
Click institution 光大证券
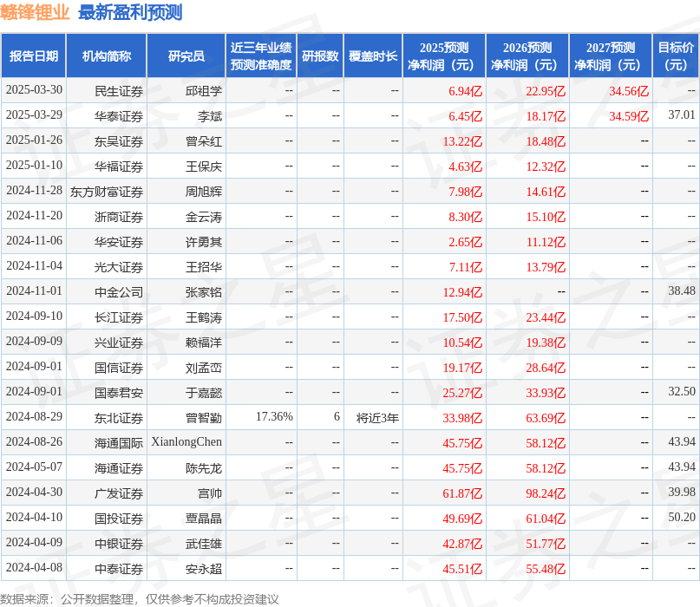tap(119, 267)
